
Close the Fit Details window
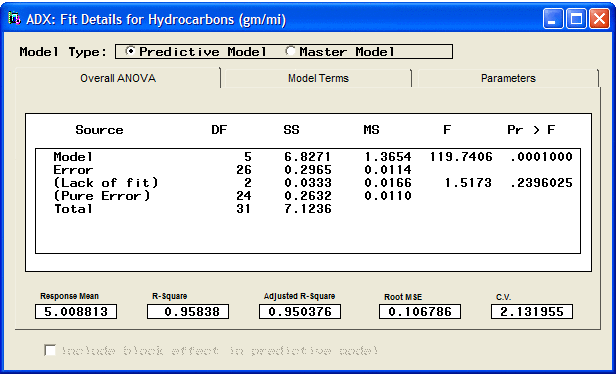(599, 19)
